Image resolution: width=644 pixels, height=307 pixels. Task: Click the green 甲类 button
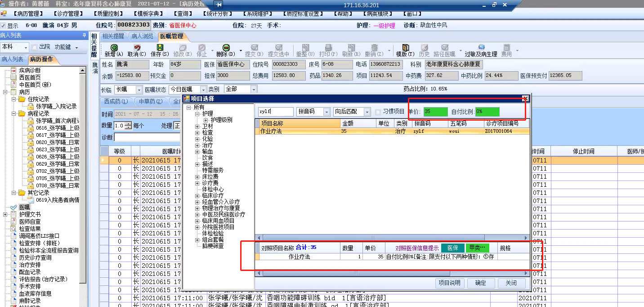(x=477, y=248)
